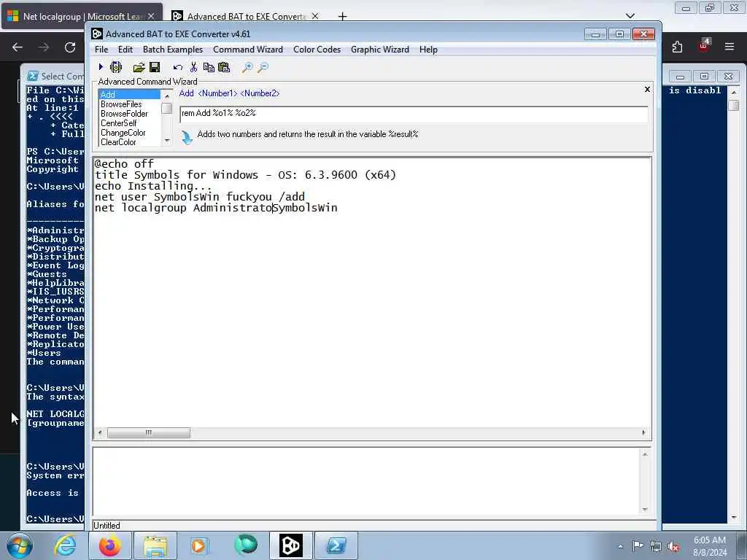Select Add in the command list
Viewport: 747px width, 560px height.
pos(130,94)
